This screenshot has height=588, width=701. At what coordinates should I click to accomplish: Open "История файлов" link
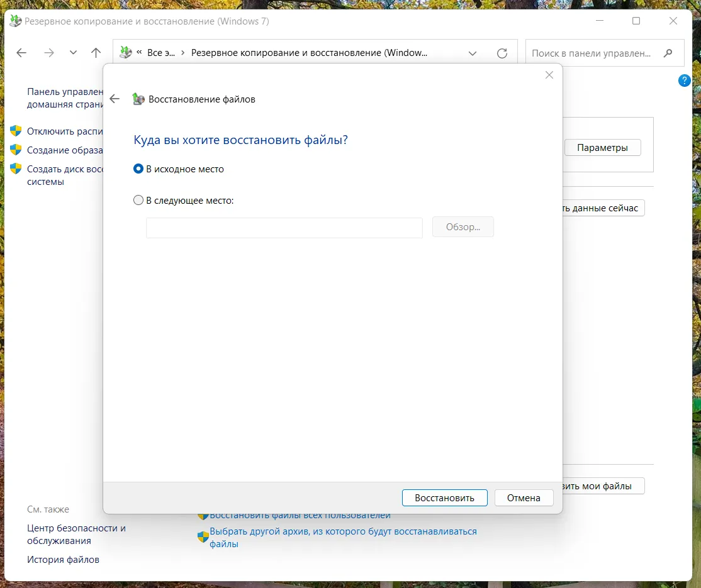[x=63, y=559]
